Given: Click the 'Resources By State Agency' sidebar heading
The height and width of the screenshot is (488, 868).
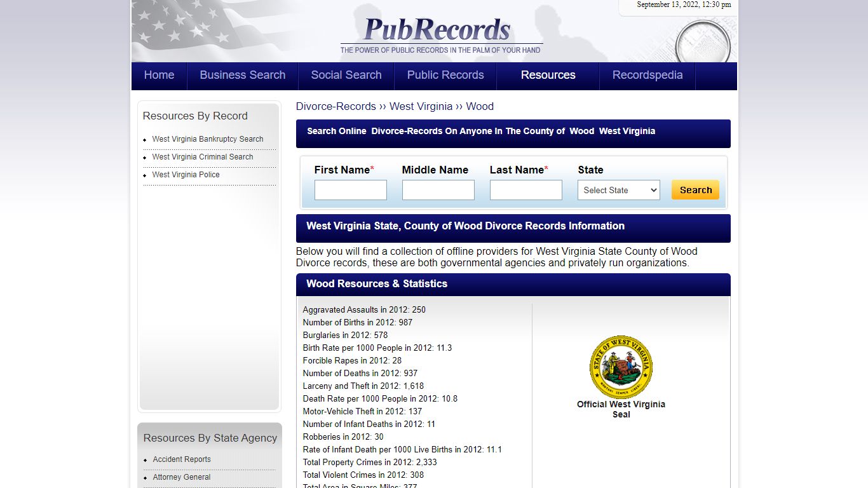Looking at the screenshot, I should click(210, 438).
